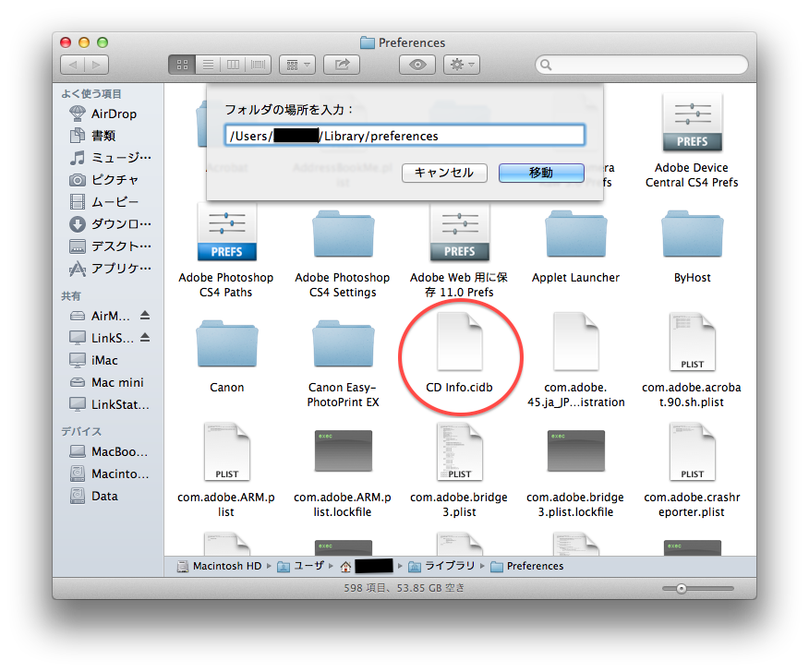Click the 移動 button
The width and height of the screenshot is (809, 672).
click(x=541, y=173)
